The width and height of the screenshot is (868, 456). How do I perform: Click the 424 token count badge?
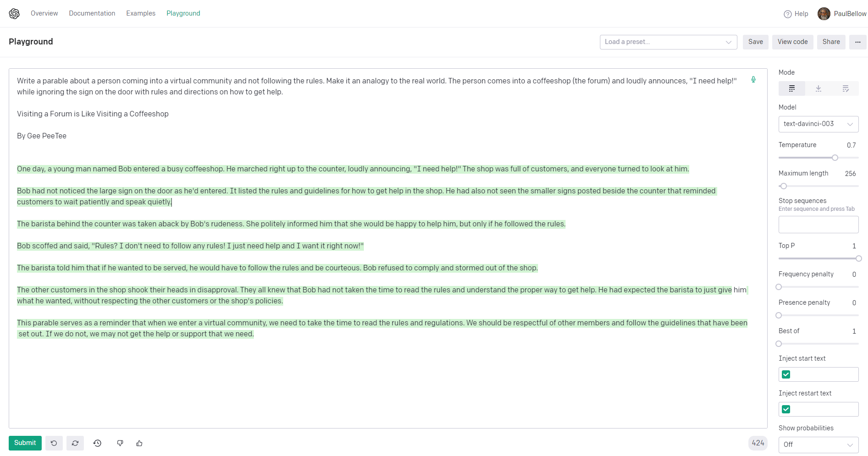[x=758, y=443]
